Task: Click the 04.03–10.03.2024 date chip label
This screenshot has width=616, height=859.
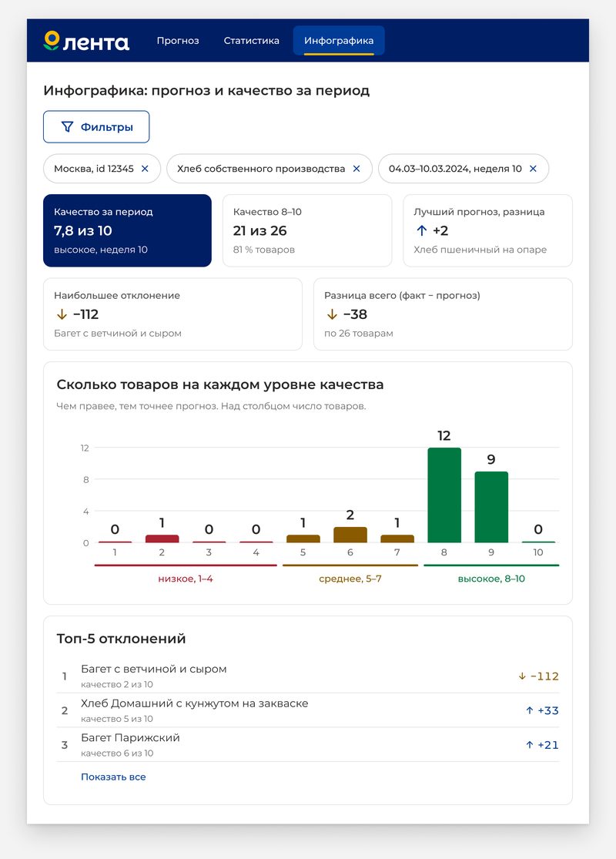Action: click(456, 169)
